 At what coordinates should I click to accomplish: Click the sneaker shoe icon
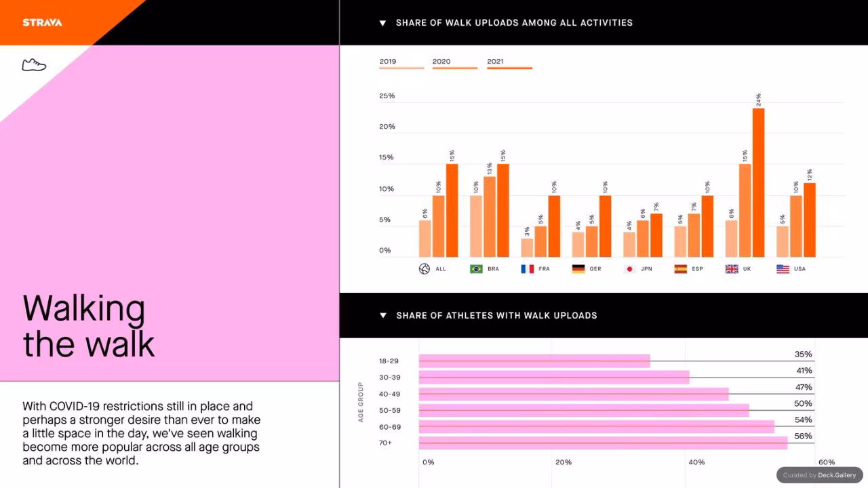34,64
